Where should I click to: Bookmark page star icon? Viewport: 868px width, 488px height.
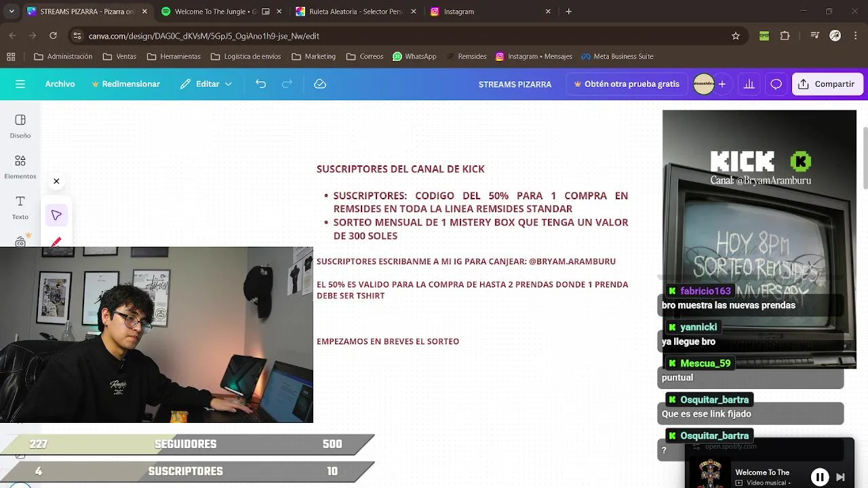click(x=736, y=36)
